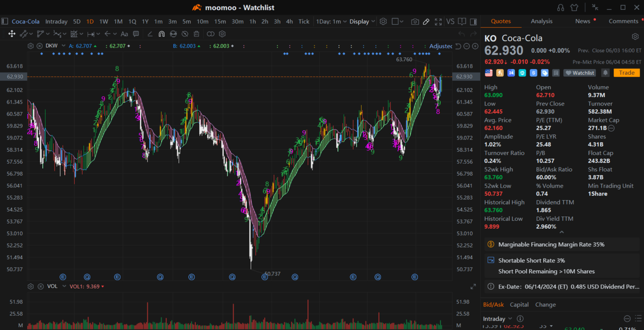The image size is (644, 330).
Task: Open the Comments tab
Action: [623, 21]
